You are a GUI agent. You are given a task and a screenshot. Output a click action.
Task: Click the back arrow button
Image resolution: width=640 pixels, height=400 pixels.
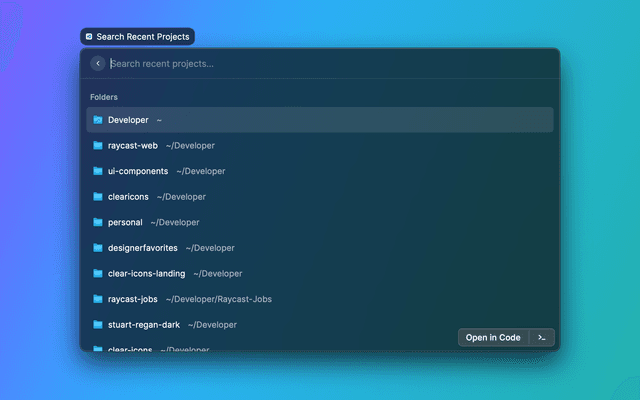(x=97, y=64)
